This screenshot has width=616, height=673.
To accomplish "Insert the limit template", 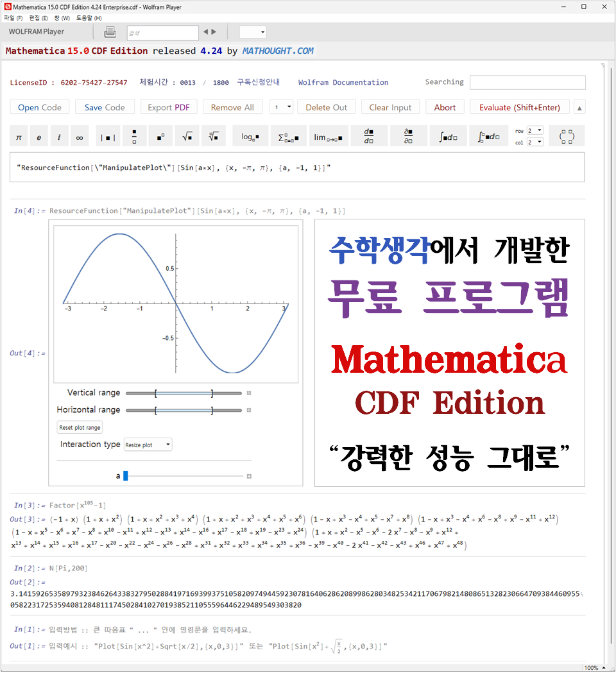I will tap(328, 137).
